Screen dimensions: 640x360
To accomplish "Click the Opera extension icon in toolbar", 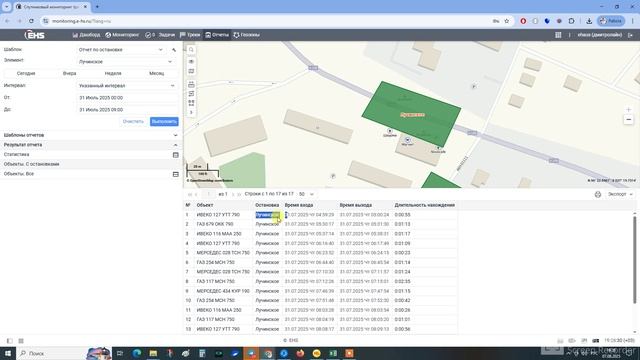I will click(523, 21).
